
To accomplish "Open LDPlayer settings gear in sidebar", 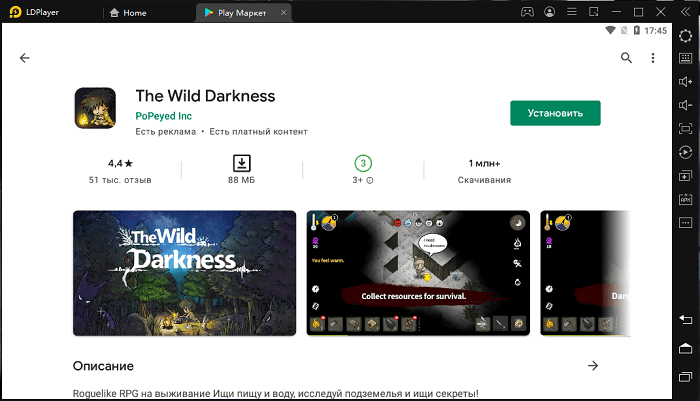I will tap(685, 36).
